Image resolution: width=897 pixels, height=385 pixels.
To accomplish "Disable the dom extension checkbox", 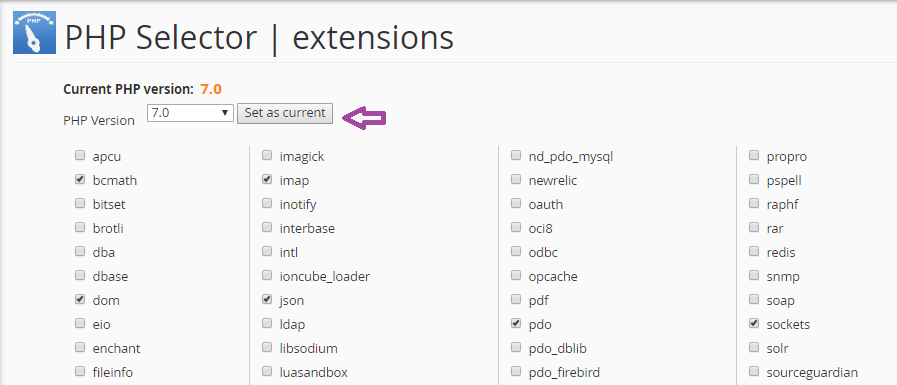I will (80, 299).
